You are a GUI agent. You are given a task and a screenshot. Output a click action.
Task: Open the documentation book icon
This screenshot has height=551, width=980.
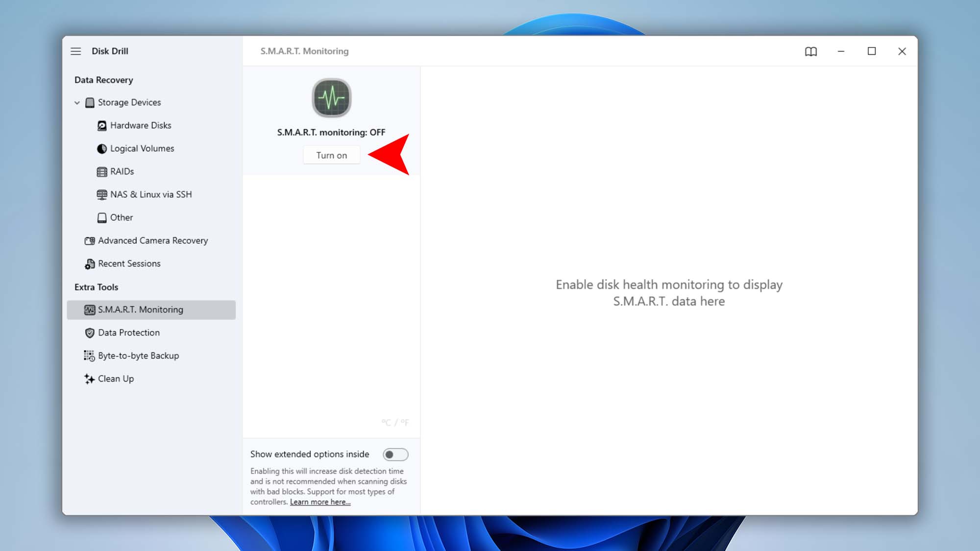coord(811,51)
